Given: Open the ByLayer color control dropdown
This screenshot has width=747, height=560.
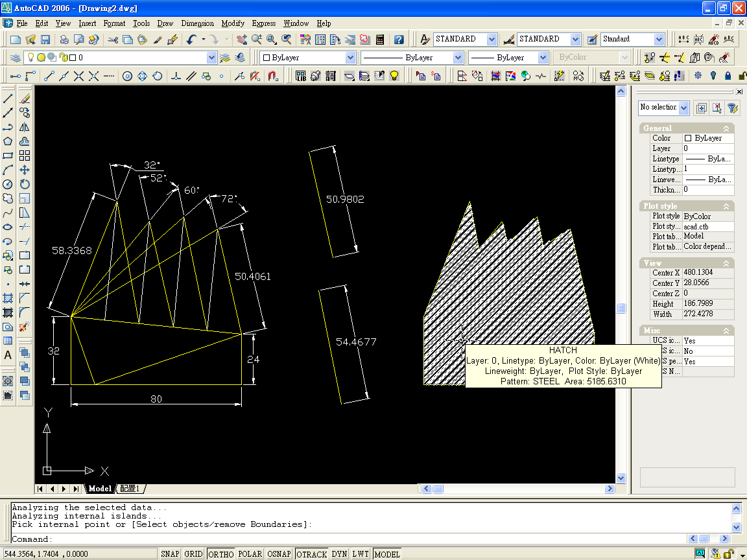Looking at the screenshot, I should [x=350, y=58].
